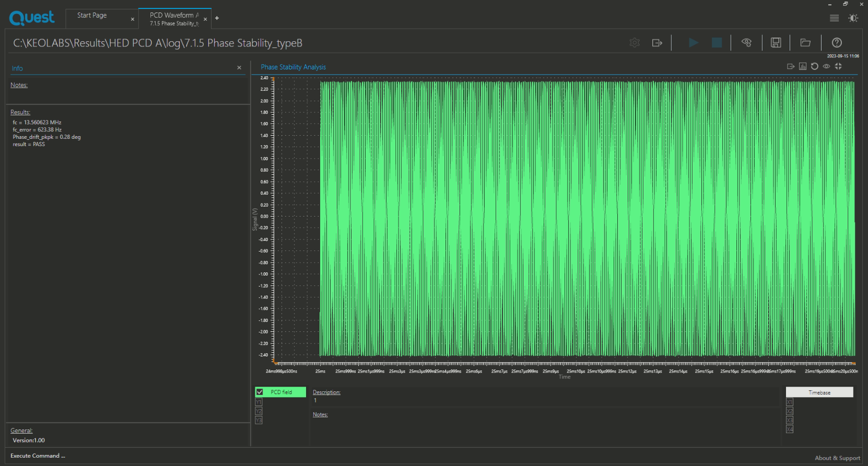Image resolution: width=868 pixels, height=466 pixels.
Task: Open the help question mark icon
Action: (837, 43)
